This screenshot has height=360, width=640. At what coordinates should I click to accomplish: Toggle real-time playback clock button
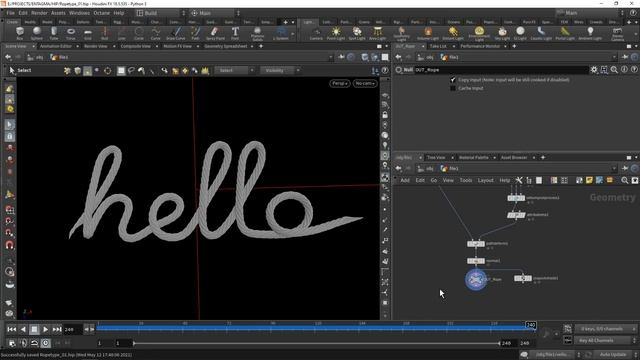[x=46, y=343]
